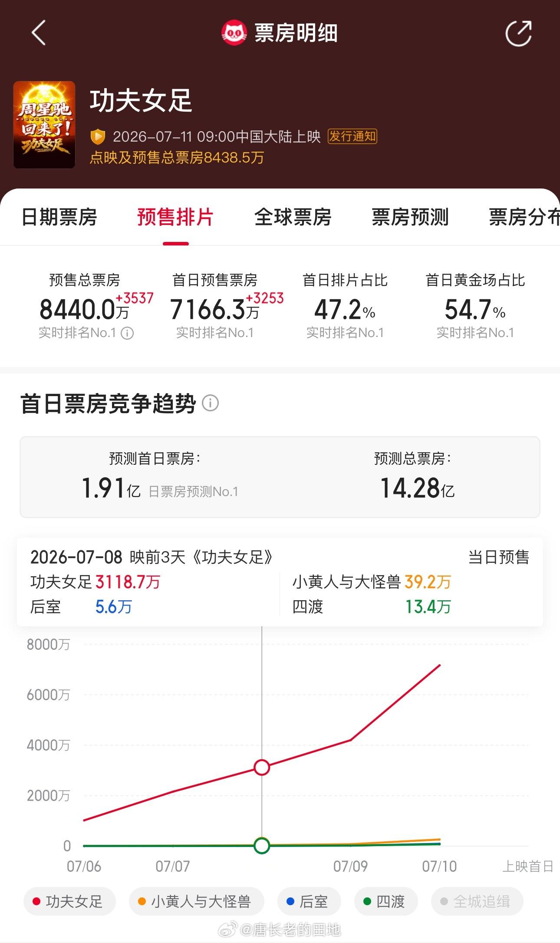The image size is (560, 943).
Task: Tap info icon beside 实时排名No.1 under 预售总票房
Action: tap(127, 333)
